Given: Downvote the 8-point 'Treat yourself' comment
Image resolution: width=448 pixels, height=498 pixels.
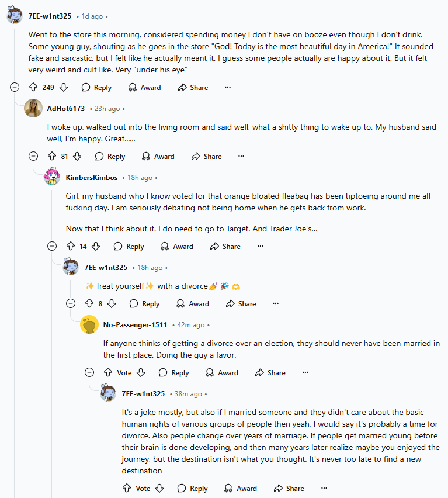Looking at the screenshot, I should coord(112,303).
